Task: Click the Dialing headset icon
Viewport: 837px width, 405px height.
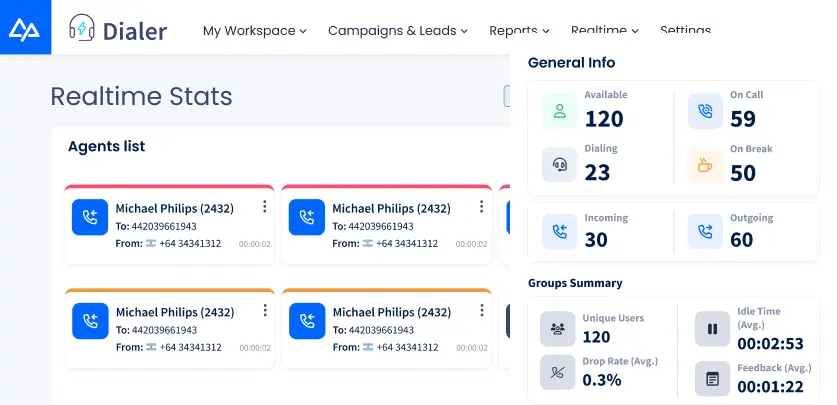Action: (x=559, y=164)
